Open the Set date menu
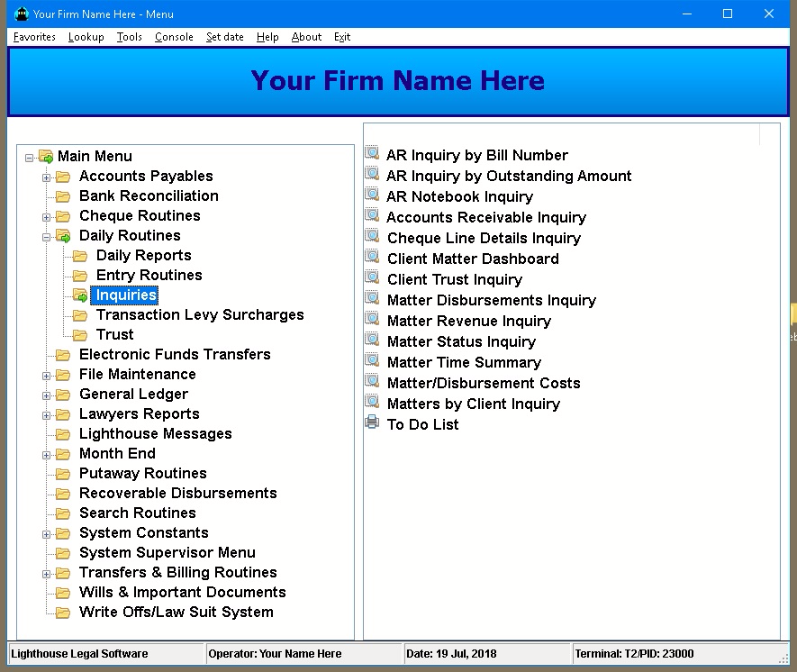Viewport: 797px width, 672px height. [x=224, y=37]
